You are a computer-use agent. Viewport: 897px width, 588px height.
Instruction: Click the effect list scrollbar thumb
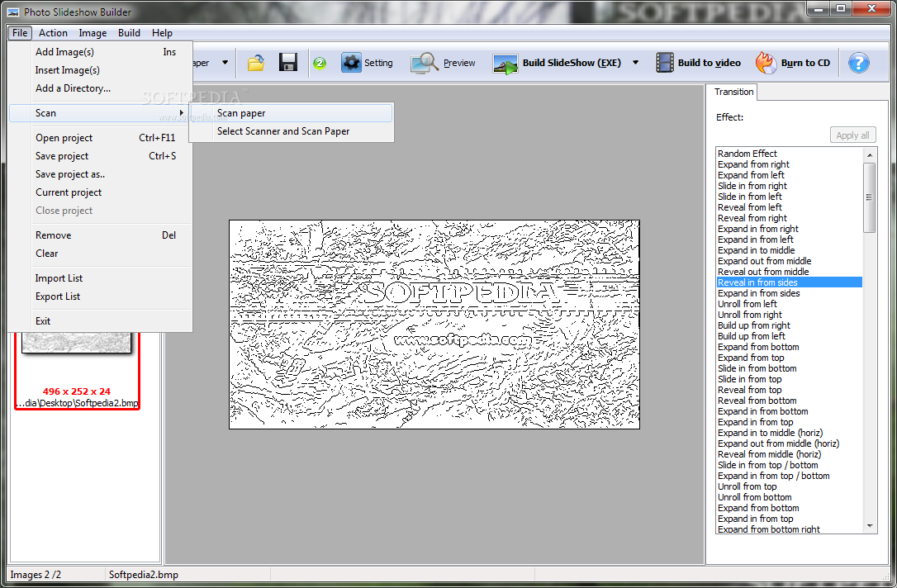point(870,198)
